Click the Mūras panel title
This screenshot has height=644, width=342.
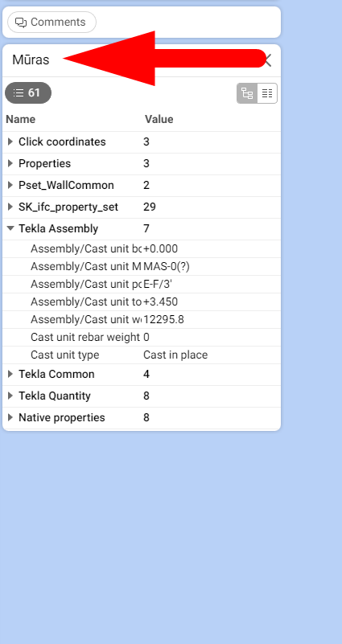tap(31, 60)
